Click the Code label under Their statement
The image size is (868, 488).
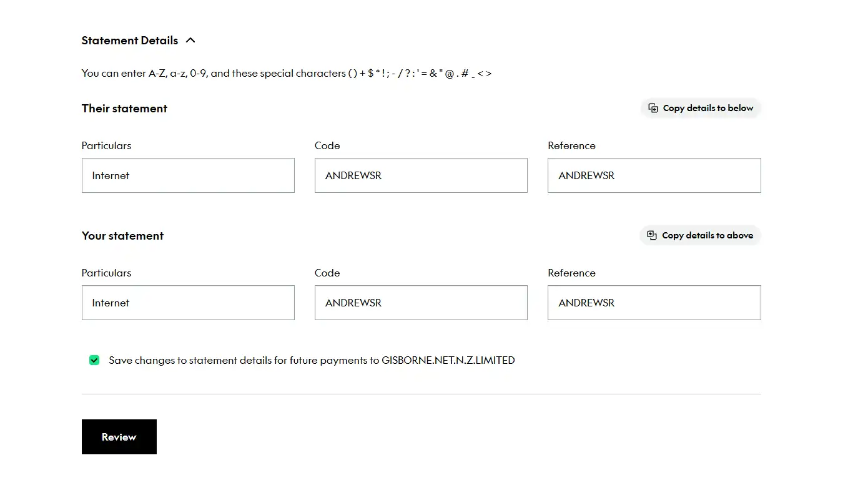[x=327, y=145]
